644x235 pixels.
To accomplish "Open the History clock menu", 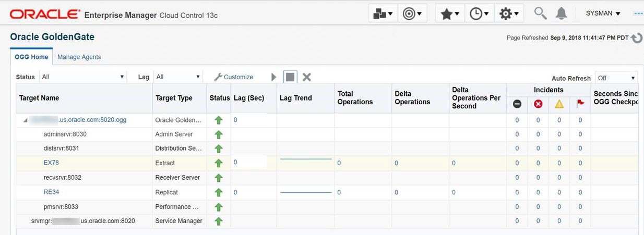I will [479, 14].
